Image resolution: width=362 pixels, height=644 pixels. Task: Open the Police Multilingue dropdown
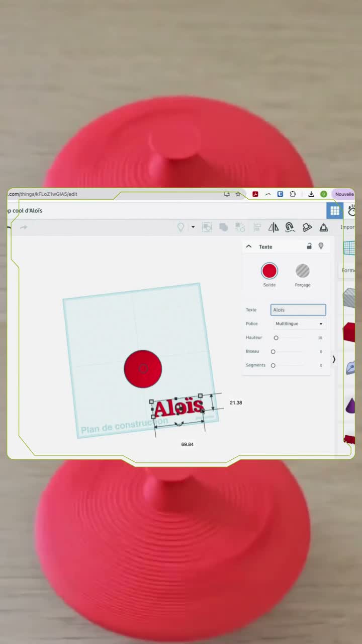299,324
